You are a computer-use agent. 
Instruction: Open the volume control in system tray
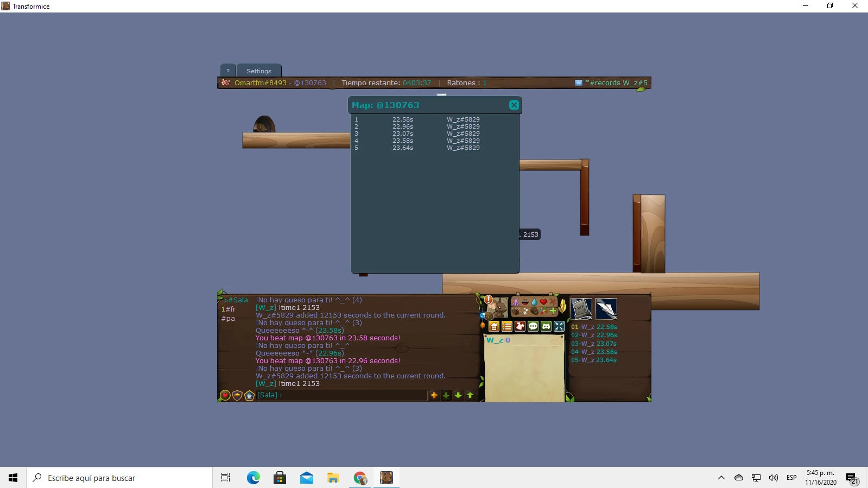click(774, 478)
